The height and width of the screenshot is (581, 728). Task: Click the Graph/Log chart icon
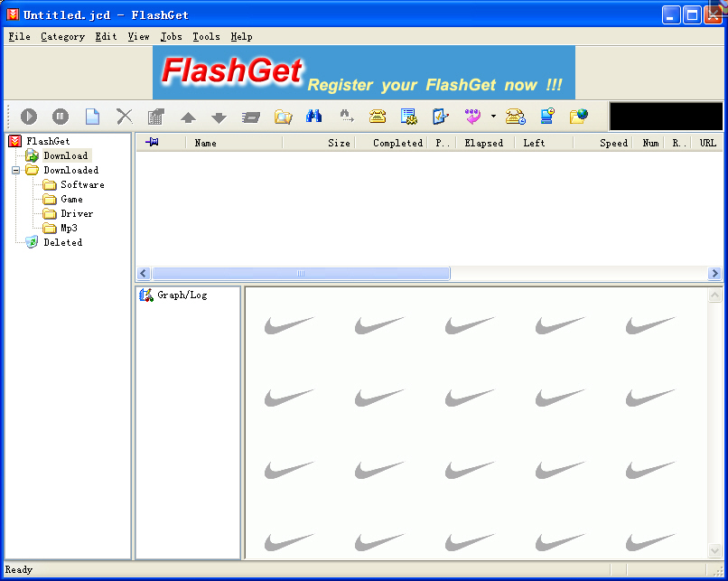click(146, 295)
